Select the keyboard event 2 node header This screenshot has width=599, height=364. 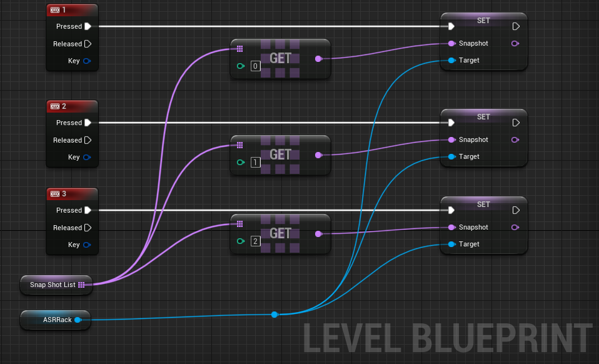point(72,106)
